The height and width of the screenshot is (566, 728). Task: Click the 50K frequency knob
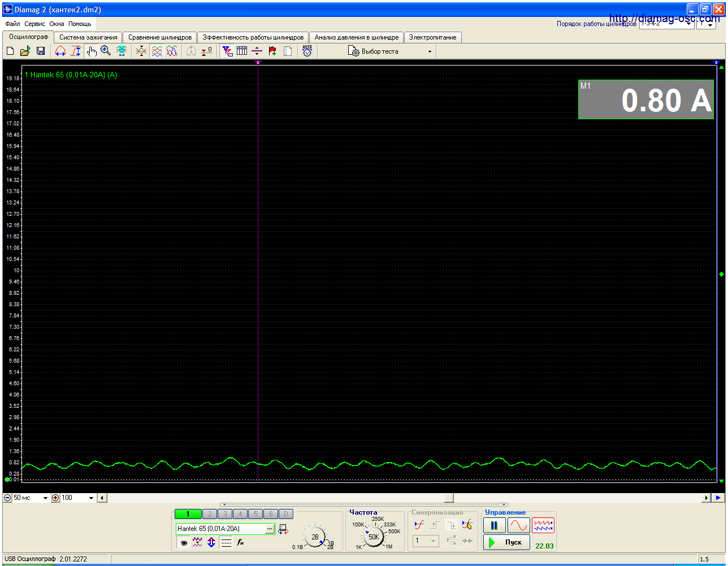coord(374,537)
